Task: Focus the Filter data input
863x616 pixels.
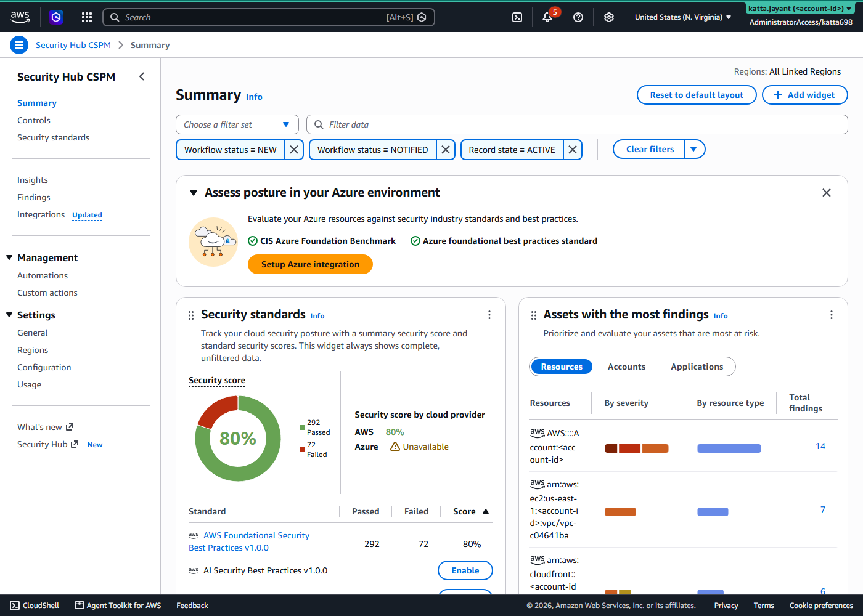Action: click(x=577, y=124)
